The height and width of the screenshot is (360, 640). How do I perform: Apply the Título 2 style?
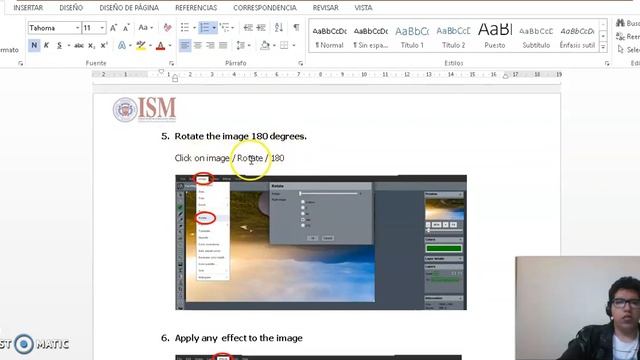(453, 37)
